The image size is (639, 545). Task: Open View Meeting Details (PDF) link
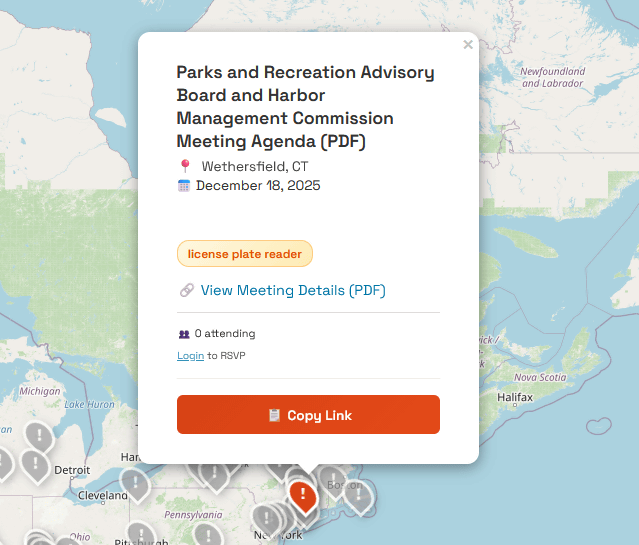[x=293, y=291]
